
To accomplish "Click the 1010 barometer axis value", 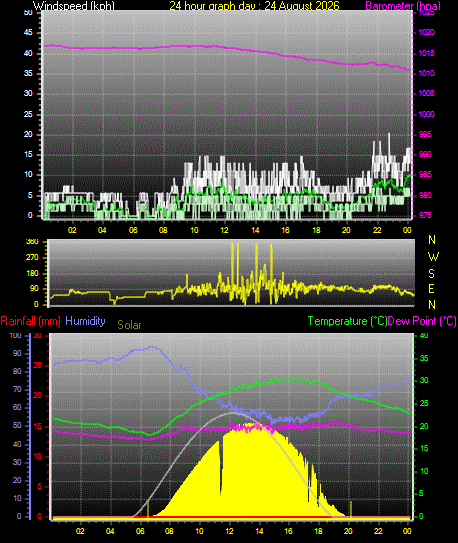I will [426, 73].
